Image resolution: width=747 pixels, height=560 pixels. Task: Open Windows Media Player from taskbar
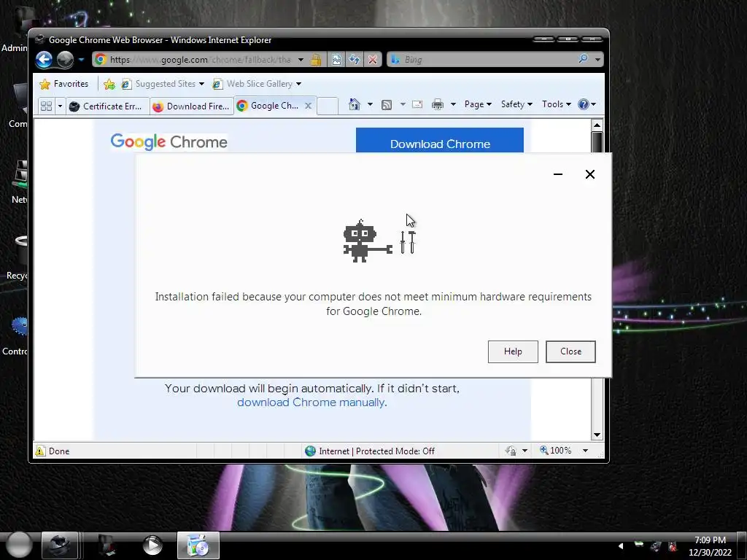click(x=152, y=545)
